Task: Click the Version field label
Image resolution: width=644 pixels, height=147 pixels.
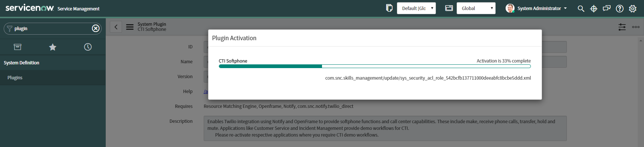Action: tap(185, 77)
